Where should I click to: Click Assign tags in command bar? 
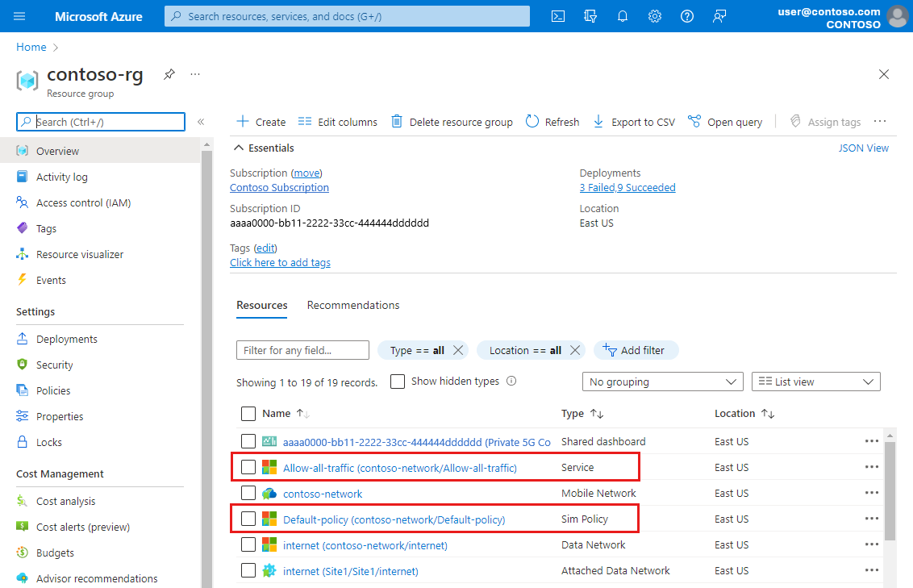(x=825, y=122)
